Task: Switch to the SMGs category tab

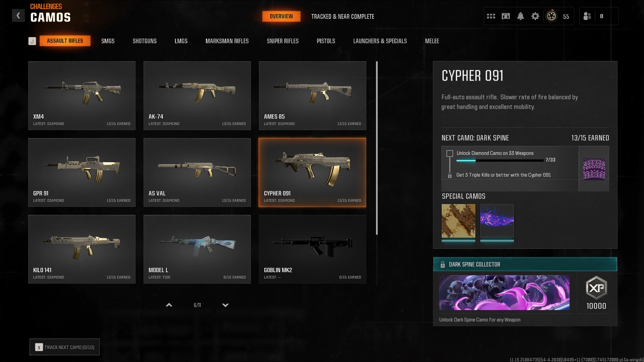Action: pos(108,41)
